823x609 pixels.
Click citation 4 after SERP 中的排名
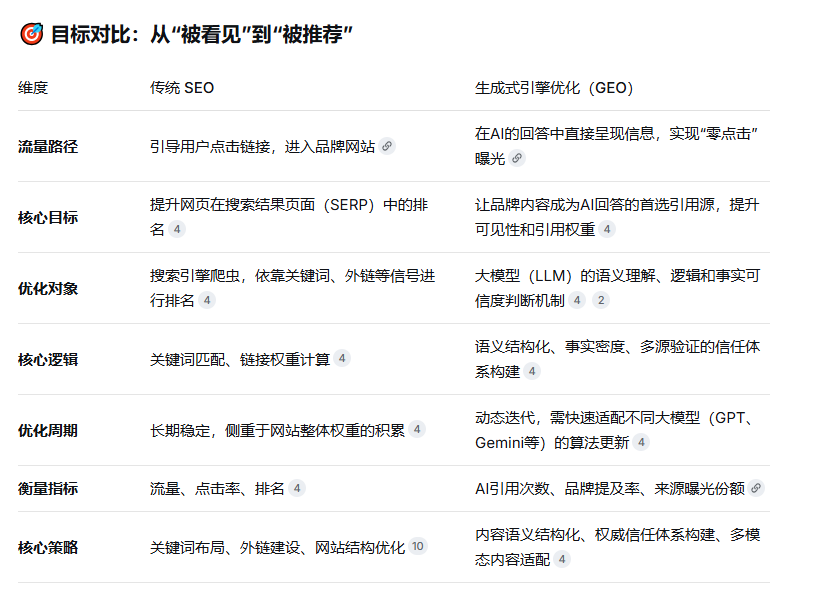tap(177, 229)
